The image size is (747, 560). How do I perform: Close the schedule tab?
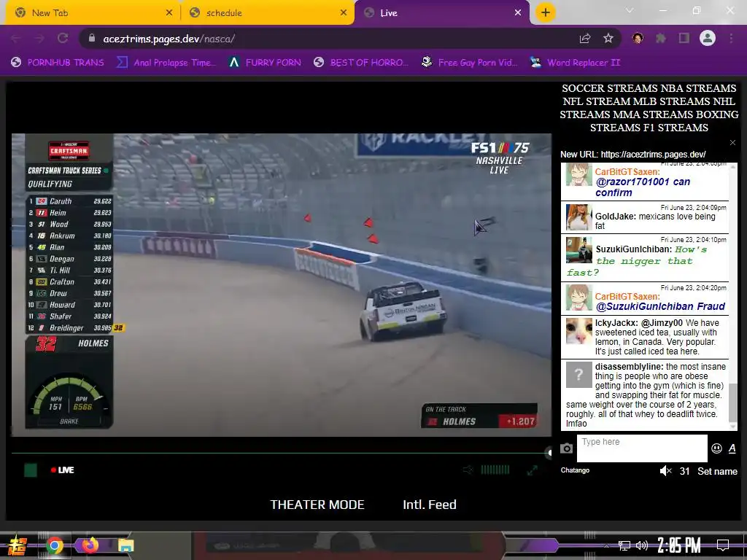(x=344, y=13)
